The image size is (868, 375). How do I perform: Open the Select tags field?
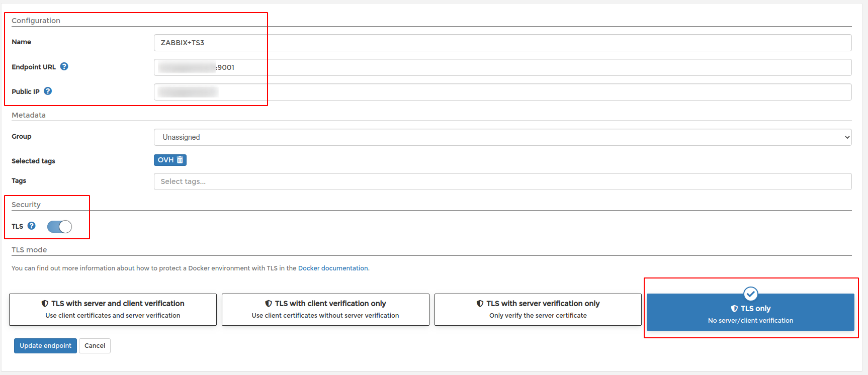502,181
